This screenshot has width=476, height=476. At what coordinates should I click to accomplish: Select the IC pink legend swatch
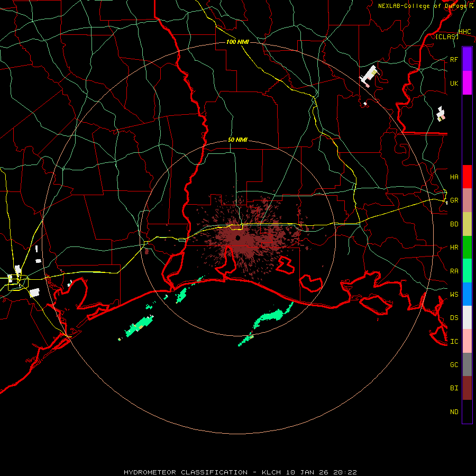point(467,341)
